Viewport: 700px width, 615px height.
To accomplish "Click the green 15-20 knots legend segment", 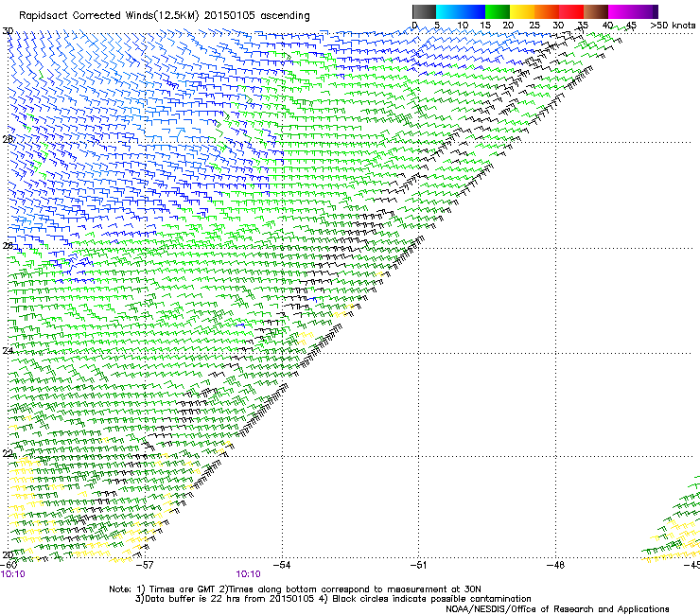I will click(x=498, y=11).
